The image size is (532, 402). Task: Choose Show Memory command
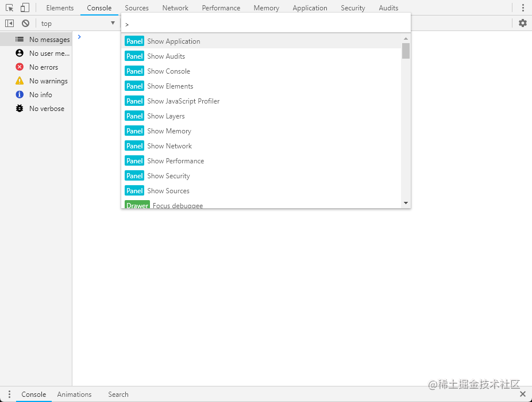point(261,131)
